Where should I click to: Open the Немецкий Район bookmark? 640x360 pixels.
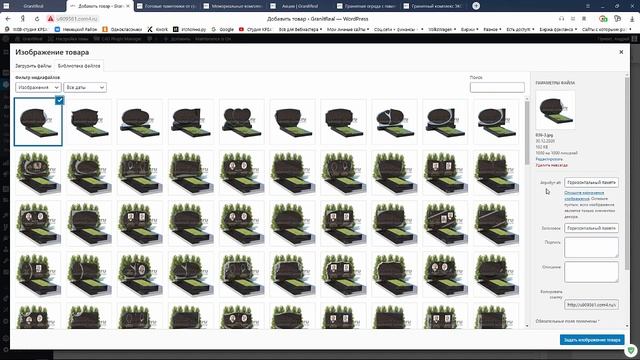coord(76,29)
